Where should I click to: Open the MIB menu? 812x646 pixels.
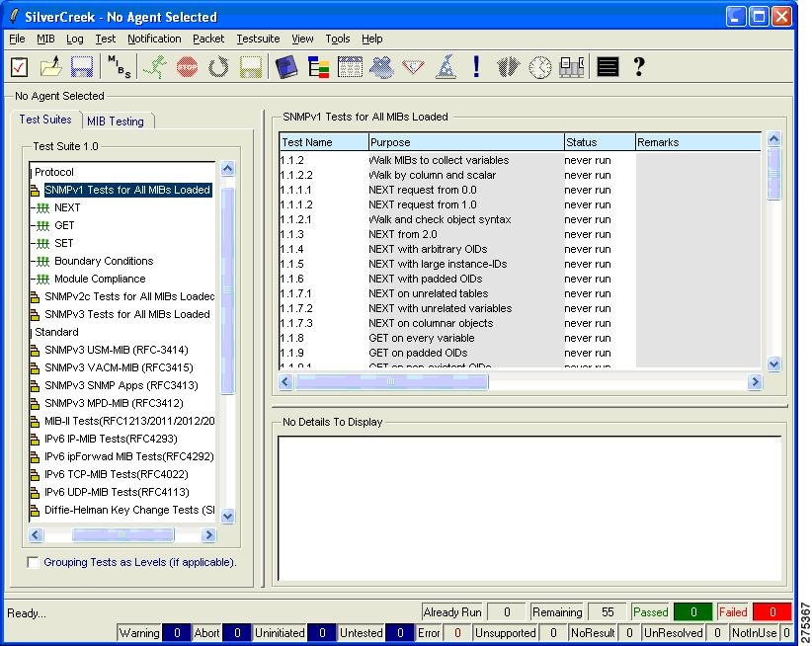pyautogui.click(x=45, y=39)
